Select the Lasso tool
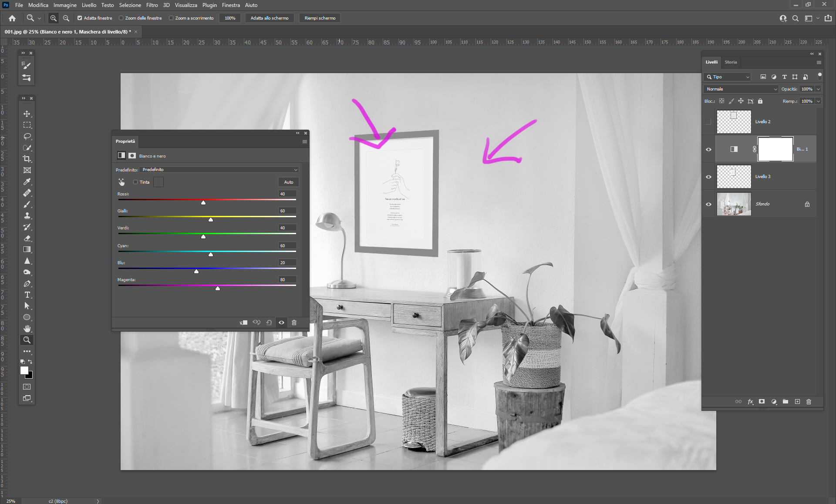The image size is (836, 504). [x=27, y=136]
